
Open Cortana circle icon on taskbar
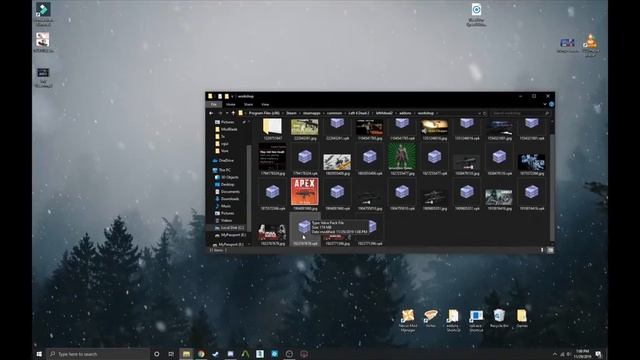(x=156, y=354)
